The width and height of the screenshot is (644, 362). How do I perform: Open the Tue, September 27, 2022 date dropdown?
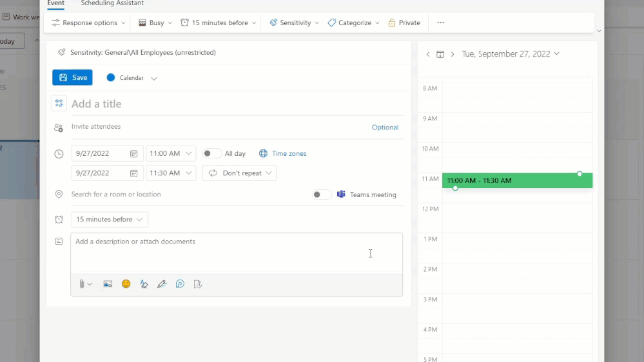(511, 53)
